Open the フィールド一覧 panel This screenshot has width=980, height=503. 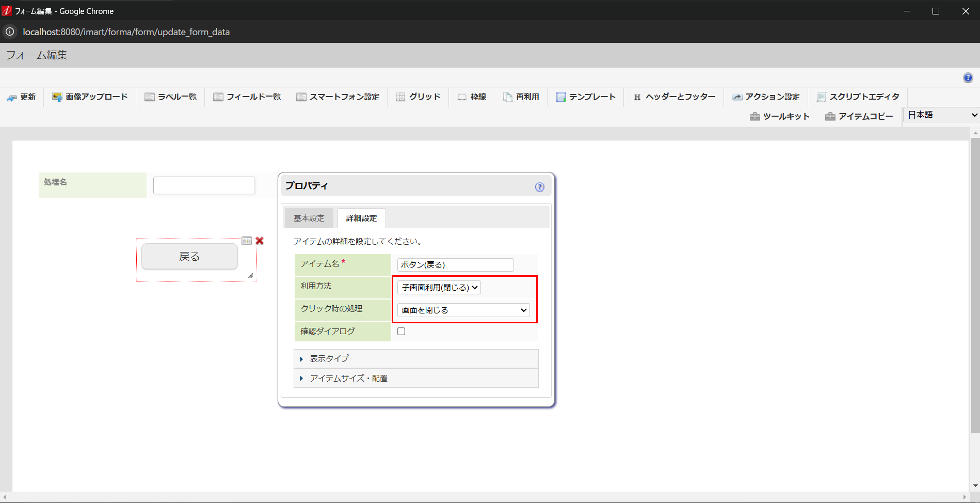click(x=247, y=97)
